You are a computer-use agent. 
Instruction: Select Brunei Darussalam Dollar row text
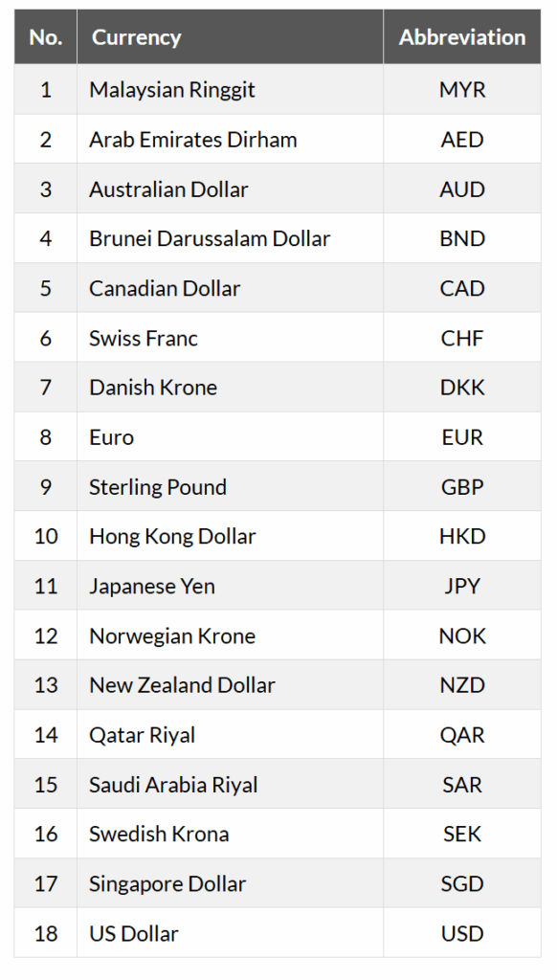pos(210,238)
